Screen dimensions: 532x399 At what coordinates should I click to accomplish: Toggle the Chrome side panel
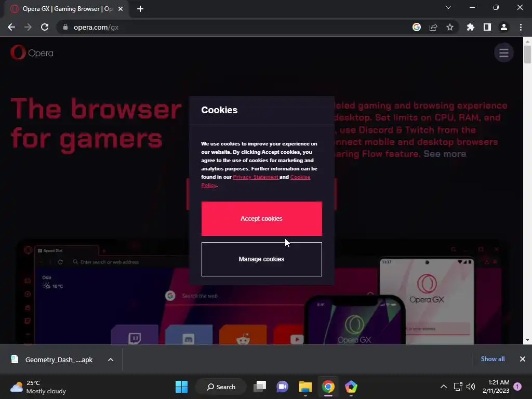pyautogui.click(x=487, y=27)
